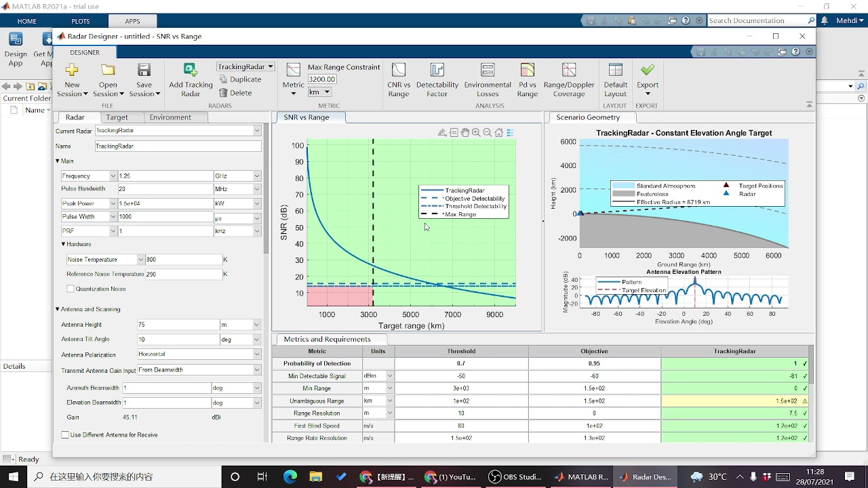This screenshot has width=868, height=488.
Task: Open the Windows Start menu
Action: click(14, 476)
